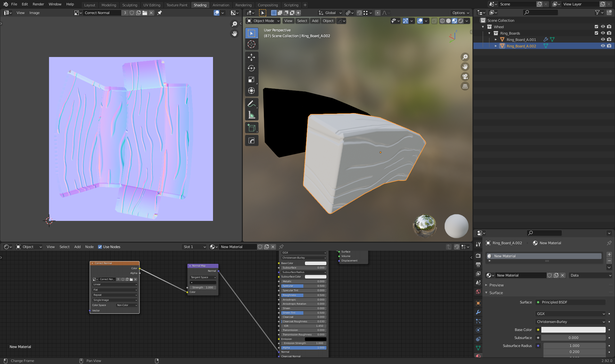
Task: Select the Add Cube tool
Action: click(x=251, y=128)
